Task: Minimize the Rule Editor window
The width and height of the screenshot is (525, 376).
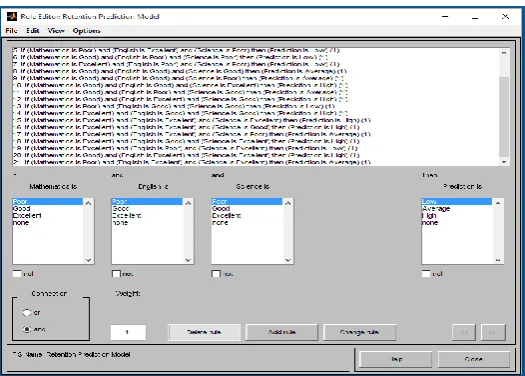Action: pyautogui.click(x=445, y=16)
